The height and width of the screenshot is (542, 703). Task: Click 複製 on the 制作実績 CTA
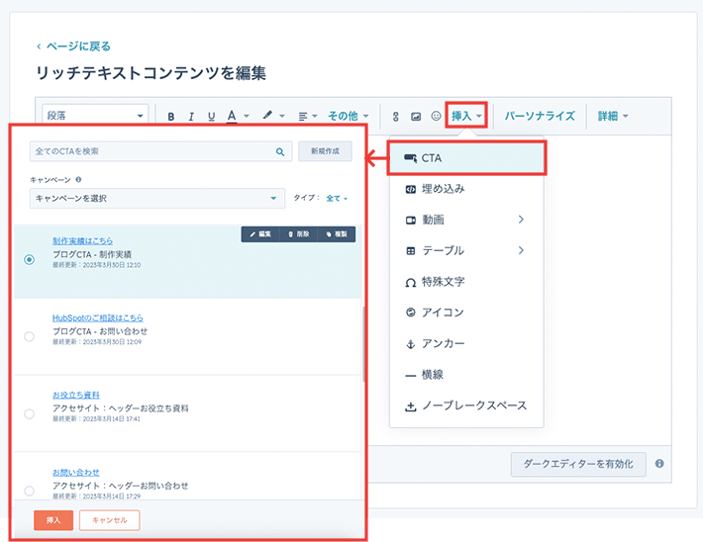click(x=337, y=234)
